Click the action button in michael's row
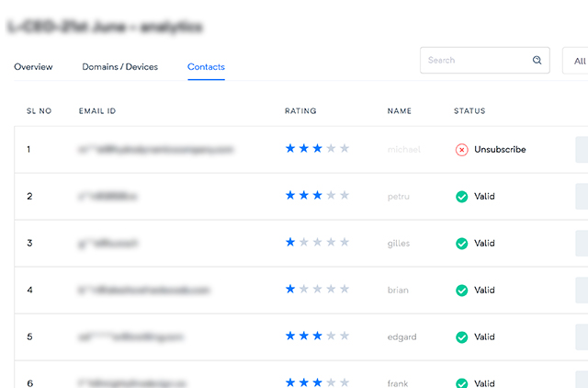This screenshot has width=588, height=388. (582, 150)
